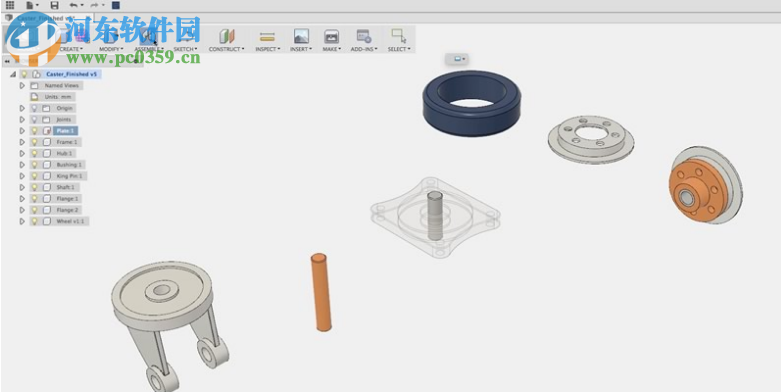Hide Hub:1 using its light bulb
Image resolution: width=781 pixels, height=392 pixels.
click(34, 153)
